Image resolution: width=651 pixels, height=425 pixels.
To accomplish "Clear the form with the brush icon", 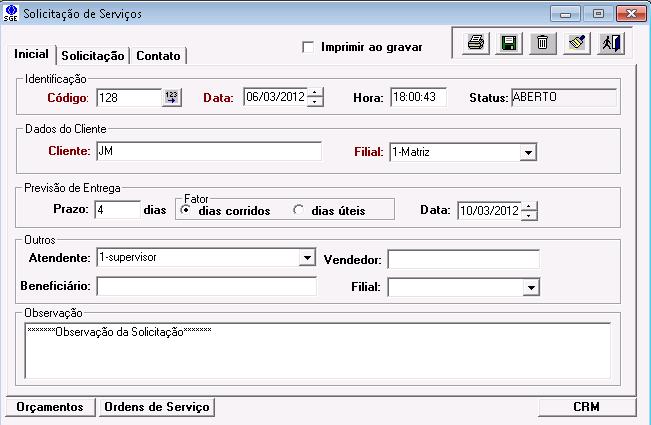I will pos(575,43).
